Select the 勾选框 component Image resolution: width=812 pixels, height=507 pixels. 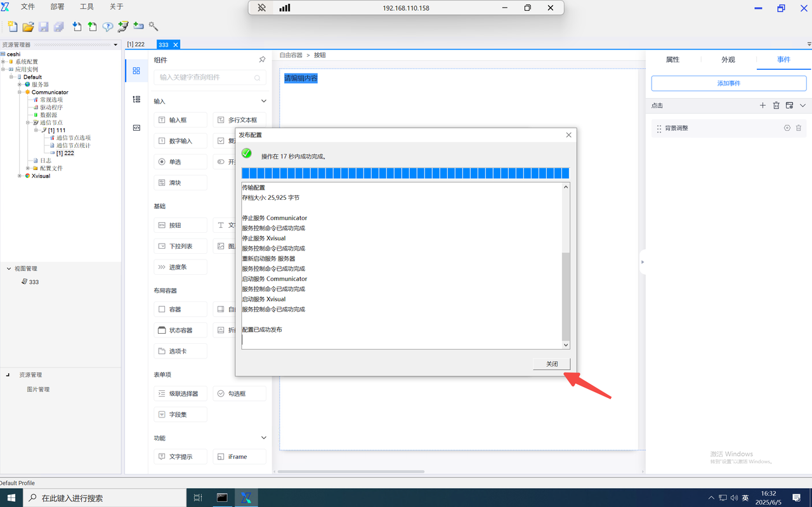point(239,393)
